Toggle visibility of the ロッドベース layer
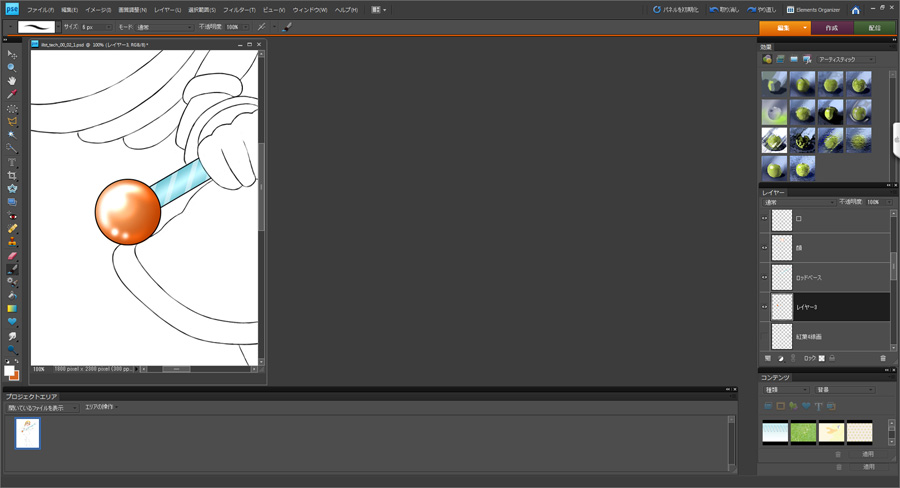 765,277
